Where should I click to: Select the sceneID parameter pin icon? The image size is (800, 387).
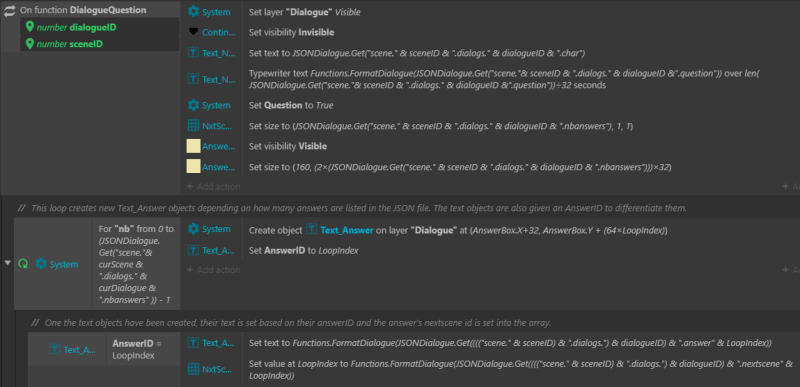30,44
